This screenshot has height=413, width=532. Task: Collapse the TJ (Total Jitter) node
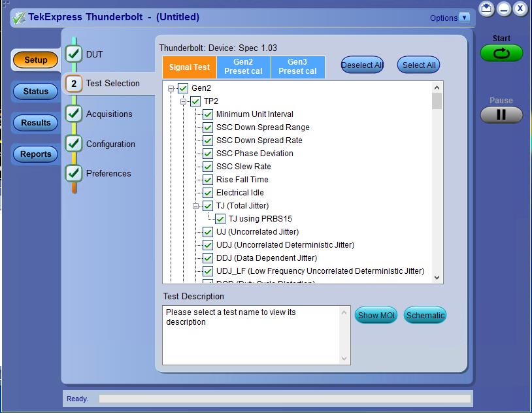196,206
